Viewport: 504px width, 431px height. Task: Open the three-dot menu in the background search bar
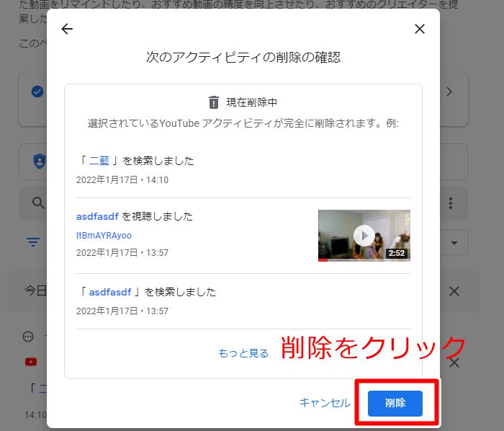click(451, 203)
